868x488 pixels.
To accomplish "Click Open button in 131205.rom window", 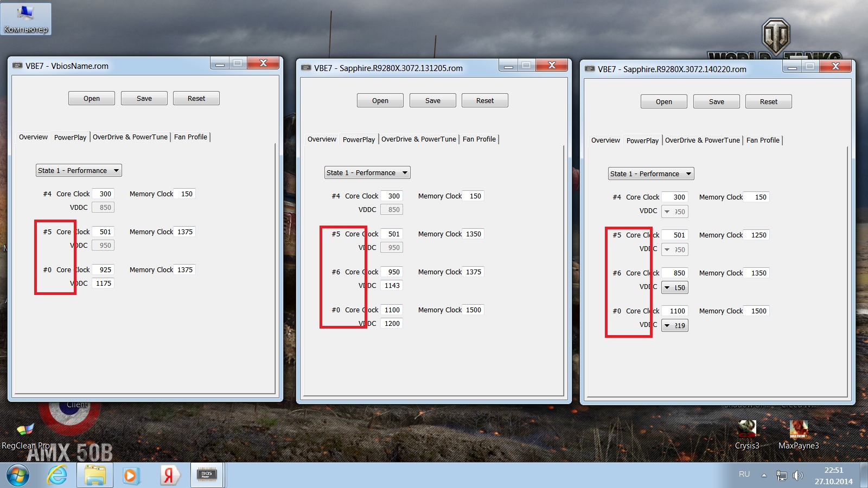I will pyautogui.click(x=380, y=100).
